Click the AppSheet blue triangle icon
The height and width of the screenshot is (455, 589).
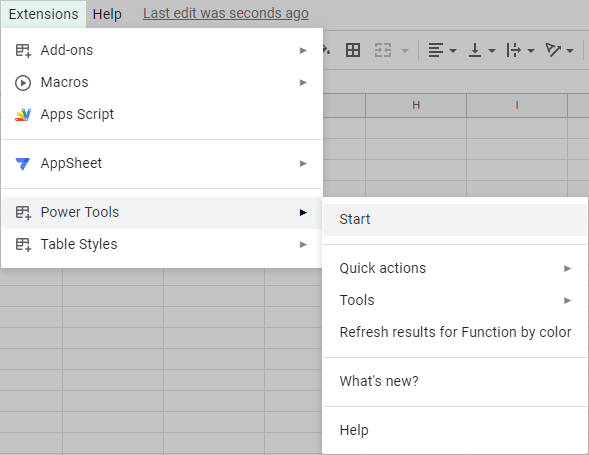pyautogui.click(x=23, y=164)
